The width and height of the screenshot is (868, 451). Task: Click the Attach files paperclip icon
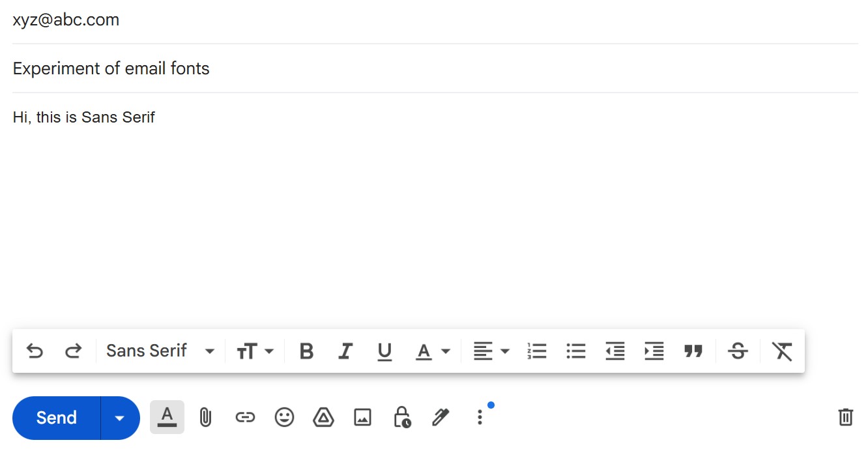[x=206, y=417]
